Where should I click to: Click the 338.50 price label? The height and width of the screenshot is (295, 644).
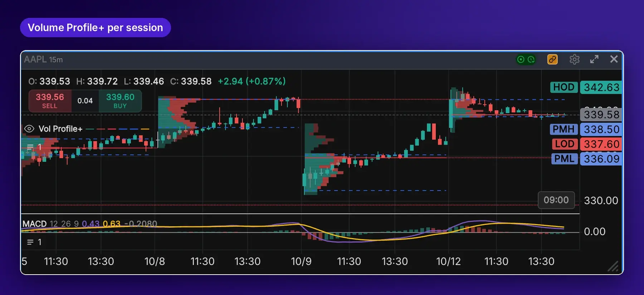601,129
